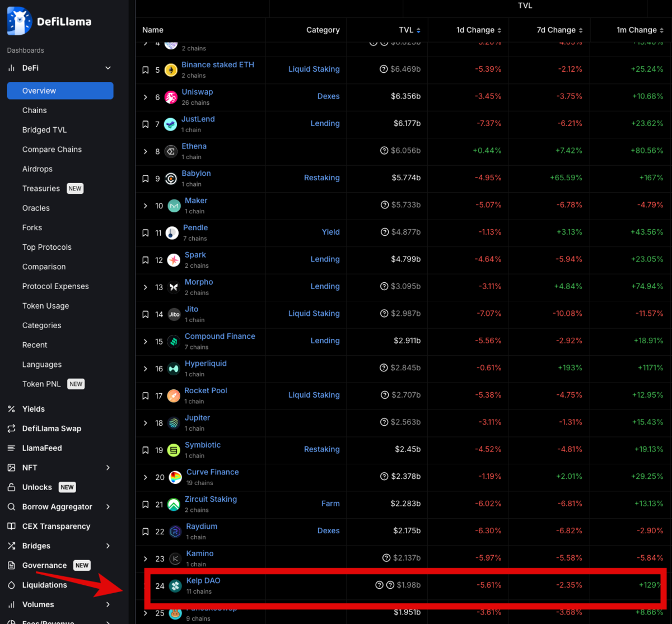Expand the Ethena row
The height and width of the screenshot is (624, 672).
coord(146,151)
